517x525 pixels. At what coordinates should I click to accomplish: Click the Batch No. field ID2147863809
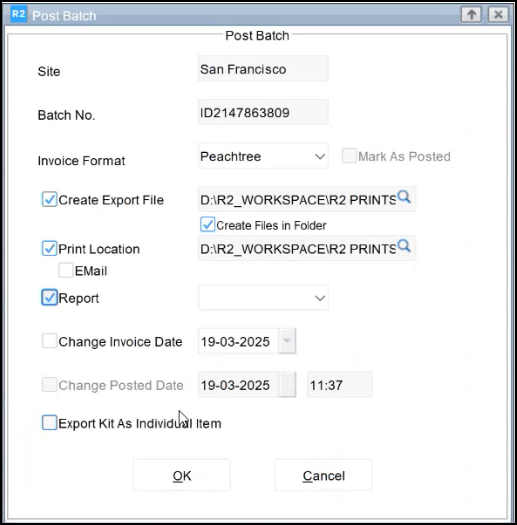pyautogui.click(x=263, y=112)
